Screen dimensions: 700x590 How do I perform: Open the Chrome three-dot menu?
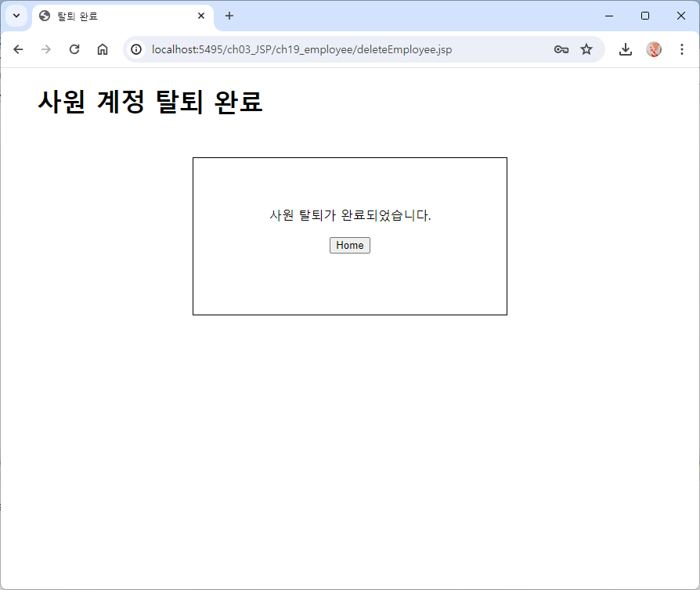(x=682, y=49)
